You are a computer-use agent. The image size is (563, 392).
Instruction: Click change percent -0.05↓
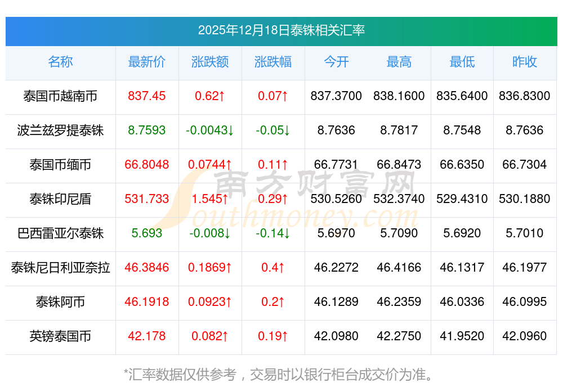click(x=273, y=130)
